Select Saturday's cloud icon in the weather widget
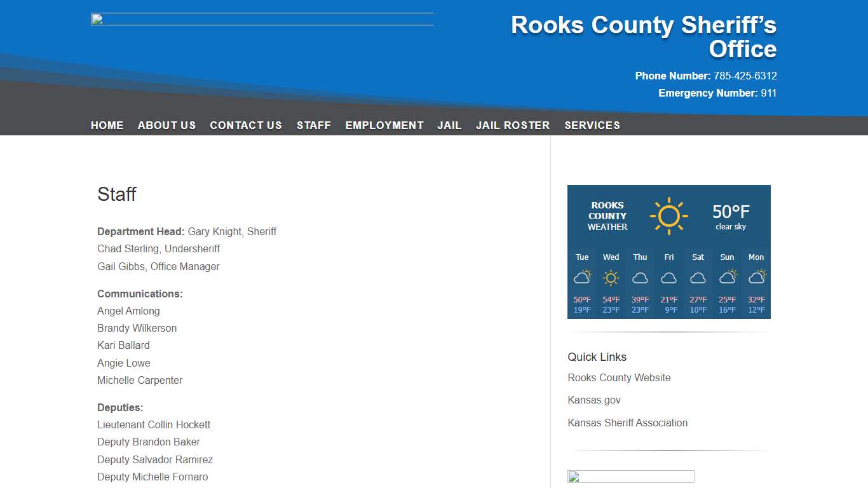 [x=698, y=278]
